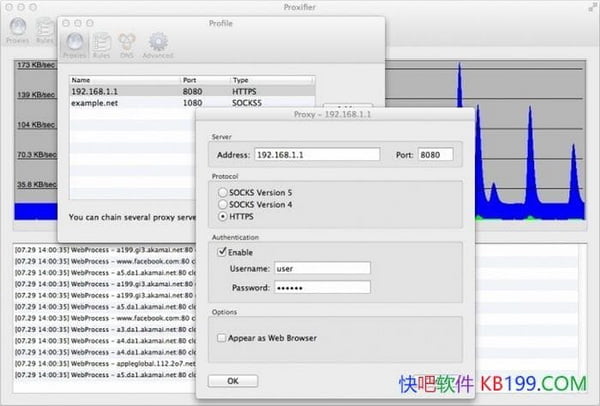Open Advanced gear icon in Profile toolbar
This screenshot has height=406, width=600.
(x=157, y=44)
